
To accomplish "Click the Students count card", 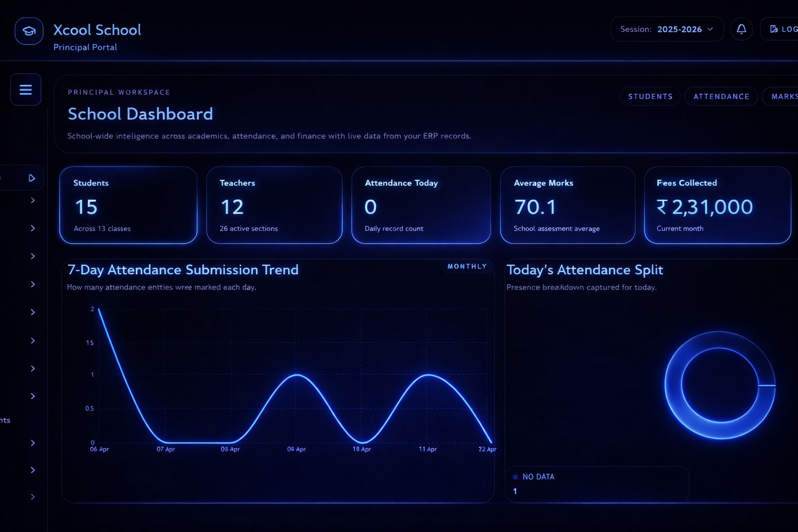I will 128,205.
